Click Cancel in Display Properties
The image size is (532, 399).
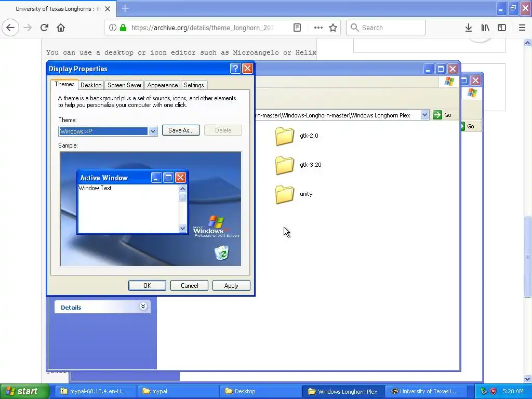click(189, 286)
